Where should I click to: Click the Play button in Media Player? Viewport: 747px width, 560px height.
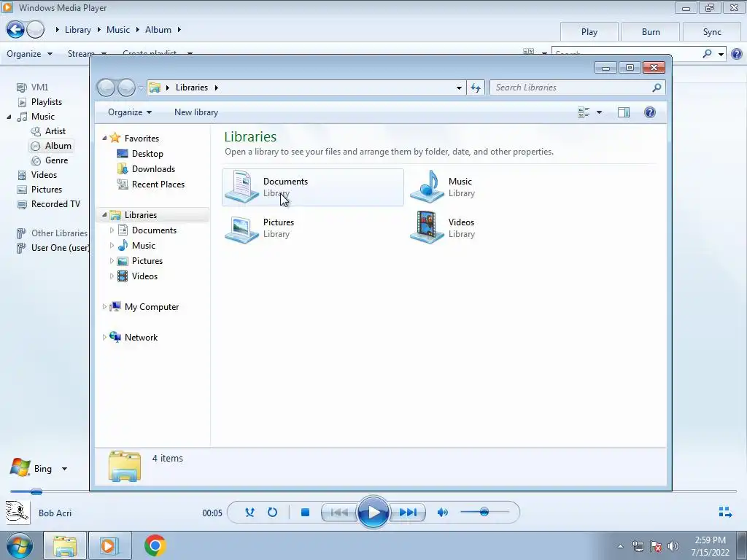pos(373,513)
